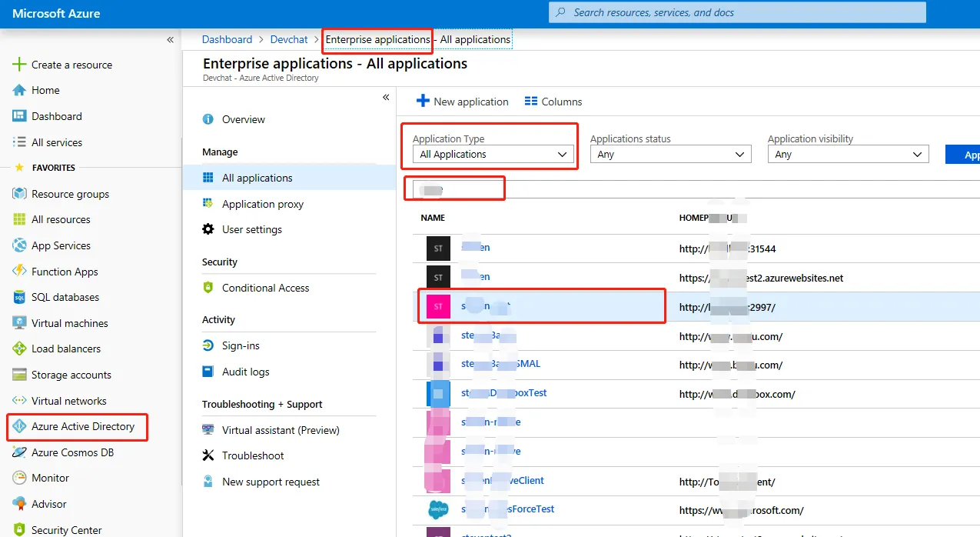Click the Resource groups cube icon
This screenshot has height=537, width=980.
[x=20, y=194]
